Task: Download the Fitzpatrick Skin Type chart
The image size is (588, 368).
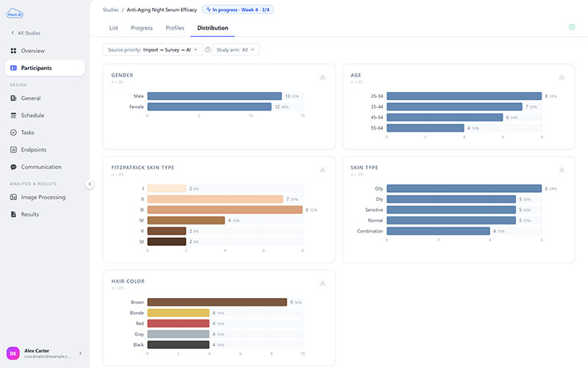Action: 323,169
